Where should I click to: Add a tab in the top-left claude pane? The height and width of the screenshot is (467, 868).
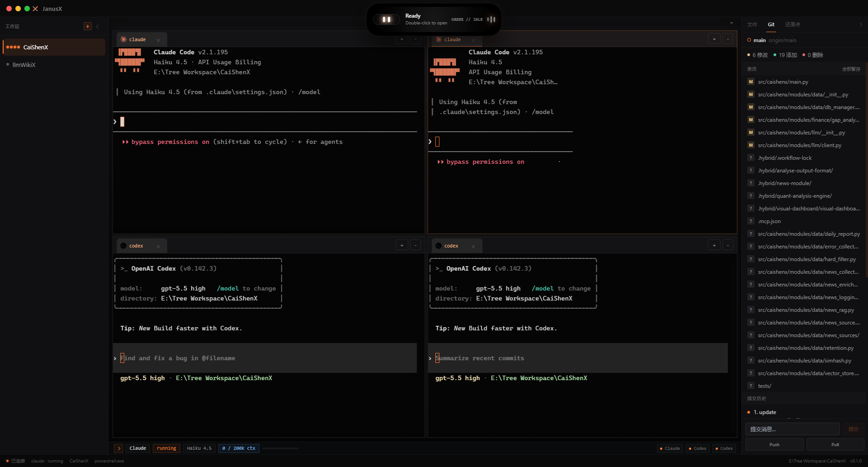(x=402, y=39)
